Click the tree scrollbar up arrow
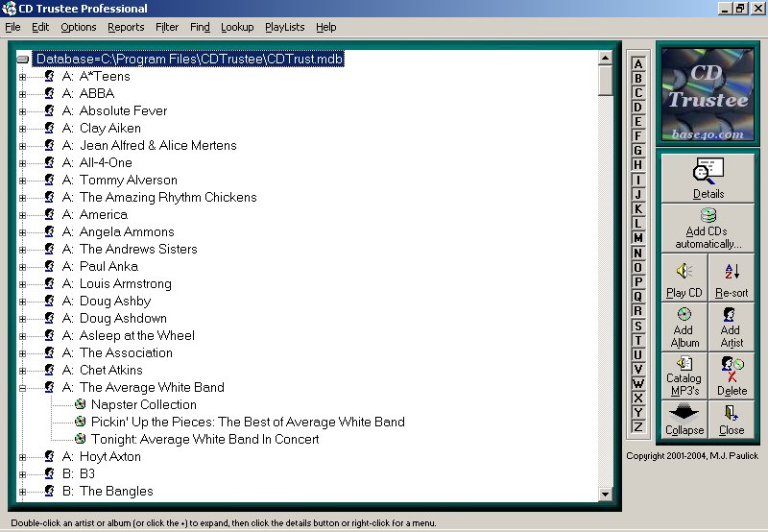 [x=606, y=58]
